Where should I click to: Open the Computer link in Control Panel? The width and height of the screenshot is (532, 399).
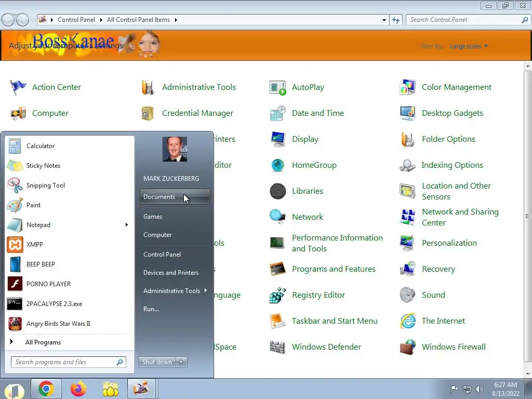point(50,113)
